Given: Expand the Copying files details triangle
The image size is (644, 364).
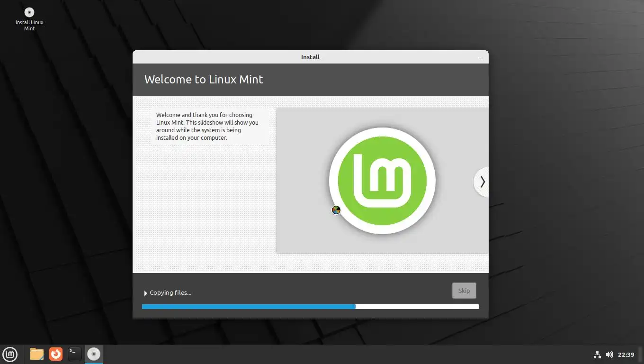Looking at the screenshot, I should pos(146,293).
